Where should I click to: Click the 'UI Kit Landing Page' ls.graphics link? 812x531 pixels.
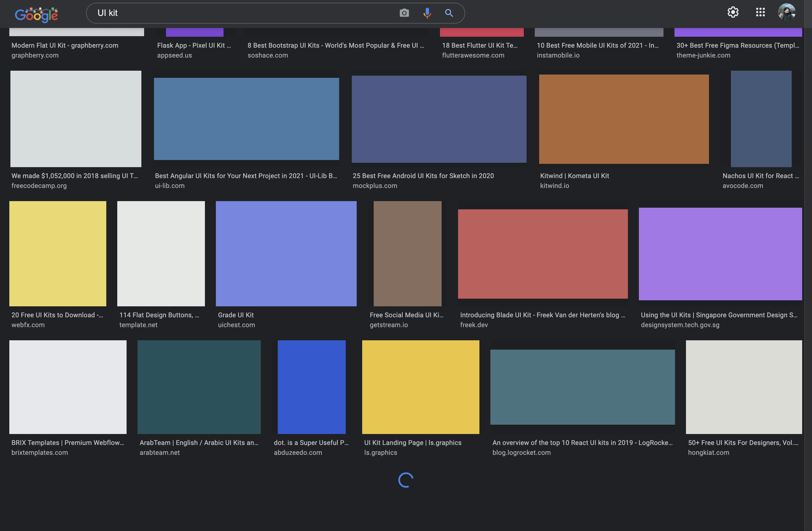coord(413,442)
